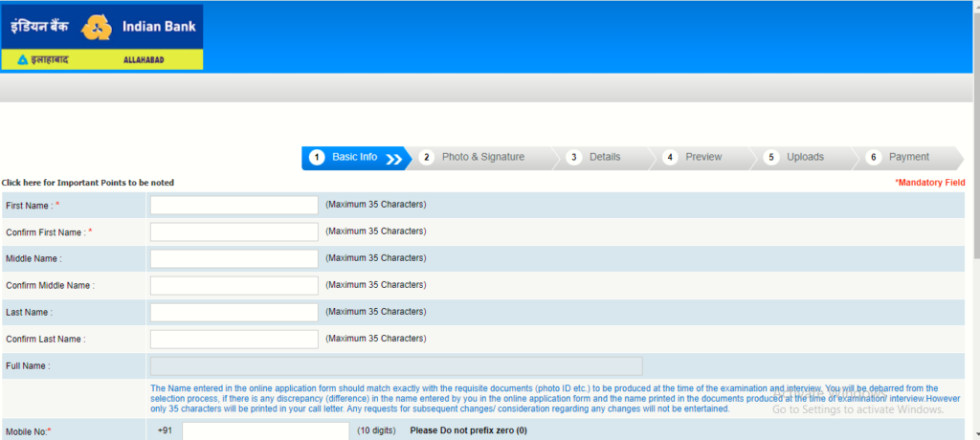Focus the Mobile No input field
The height and width of the screenshot is (440, 980).
(x=266, y=431)
